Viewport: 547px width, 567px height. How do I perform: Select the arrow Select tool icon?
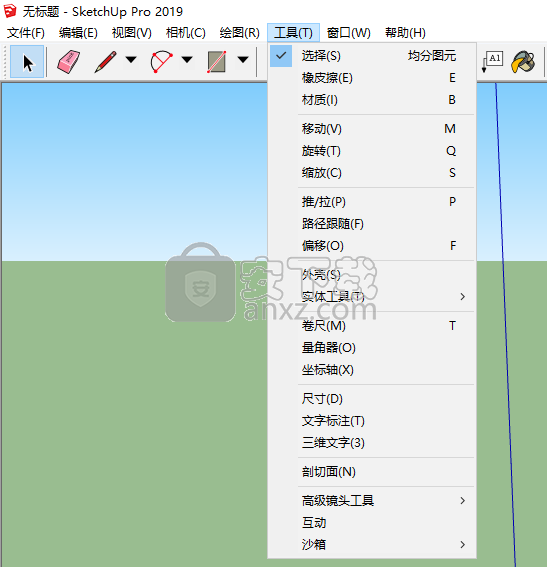point(27,61)
